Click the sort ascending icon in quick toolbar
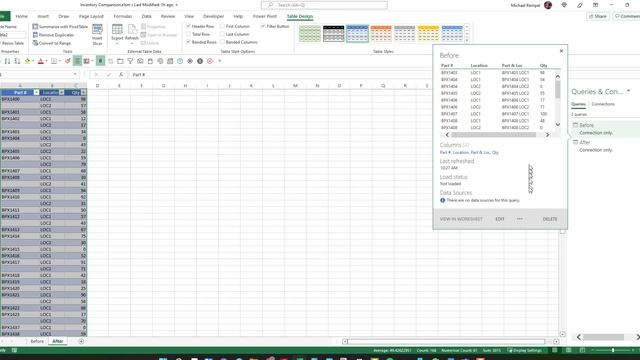This screenshot has width=640, height=360. pos(7,61)
